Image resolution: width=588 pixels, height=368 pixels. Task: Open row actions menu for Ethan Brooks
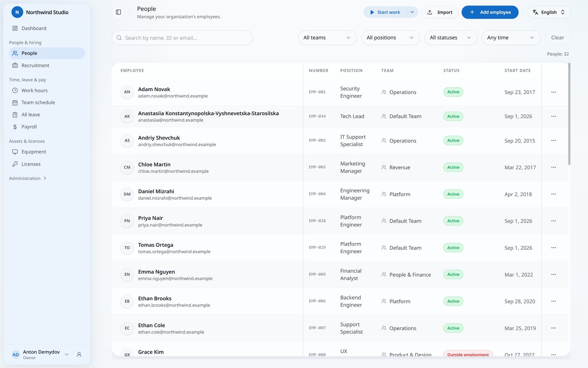[x=553, y=301]
